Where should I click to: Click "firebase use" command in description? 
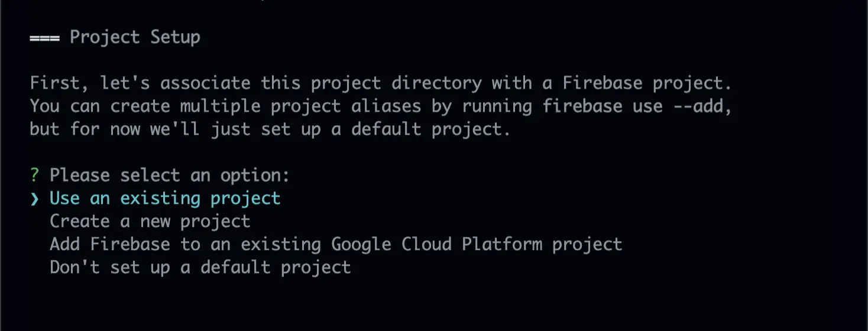pyautogui.click(x=603, y=106)
